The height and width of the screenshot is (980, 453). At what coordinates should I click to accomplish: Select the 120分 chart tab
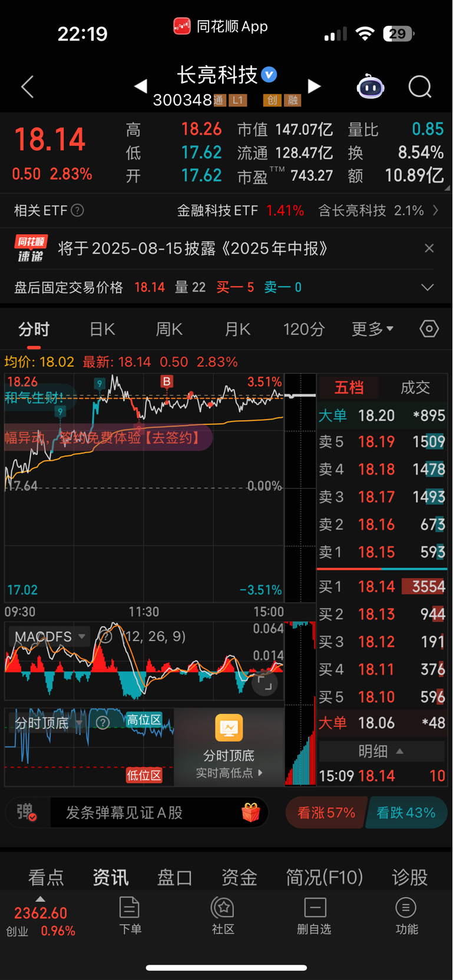(304, 329)
